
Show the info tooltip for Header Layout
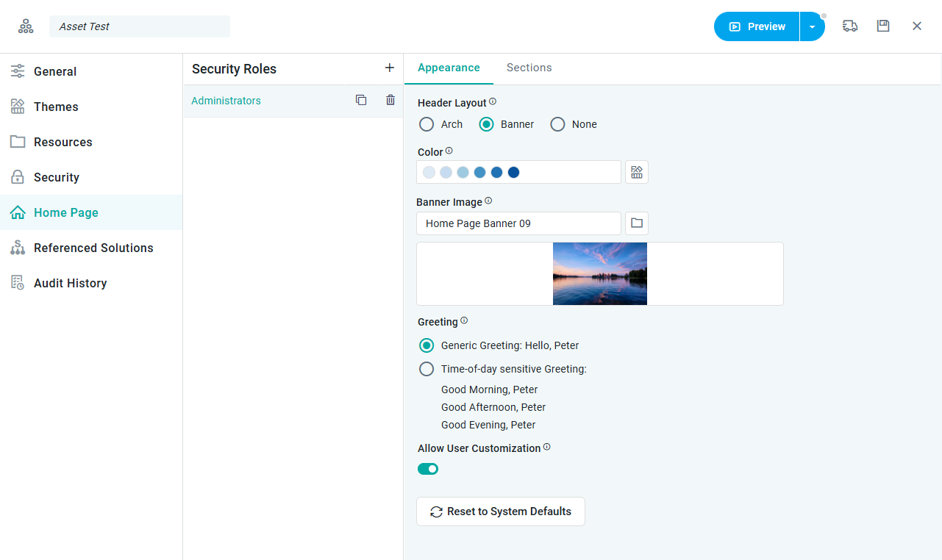point(493,102)
